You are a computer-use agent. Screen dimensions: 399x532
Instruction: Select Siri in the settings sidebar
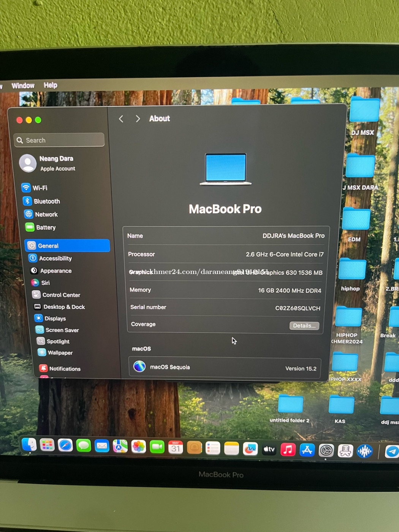(x=41, y=283)
